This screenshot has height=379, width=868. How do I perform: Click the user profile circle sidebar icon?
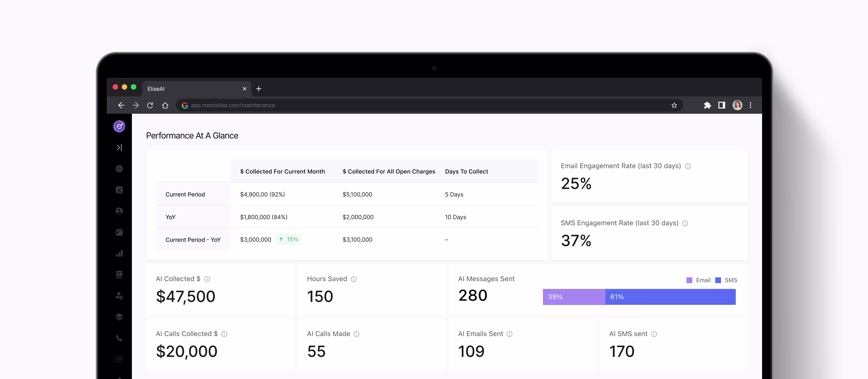[119, 211]
